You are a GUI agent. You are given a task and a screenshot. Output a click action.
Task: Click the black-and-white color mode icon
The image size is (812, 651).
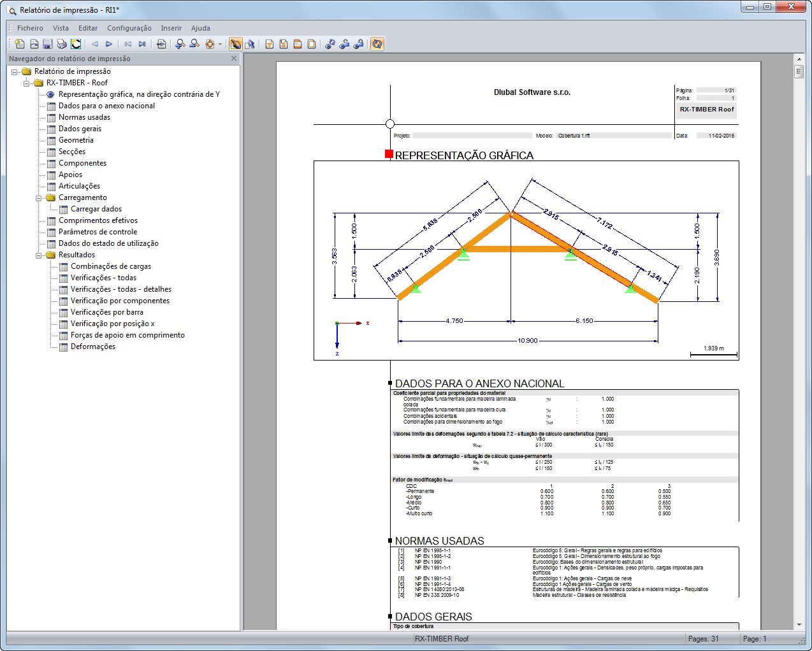(x=76, y=44)
